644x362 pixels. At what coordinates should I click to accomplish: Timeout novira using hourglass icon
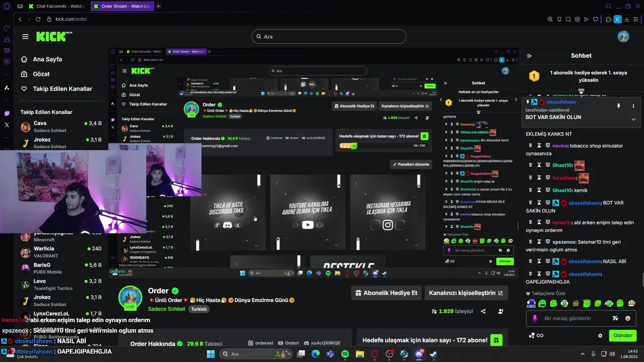tap(539, 146)
